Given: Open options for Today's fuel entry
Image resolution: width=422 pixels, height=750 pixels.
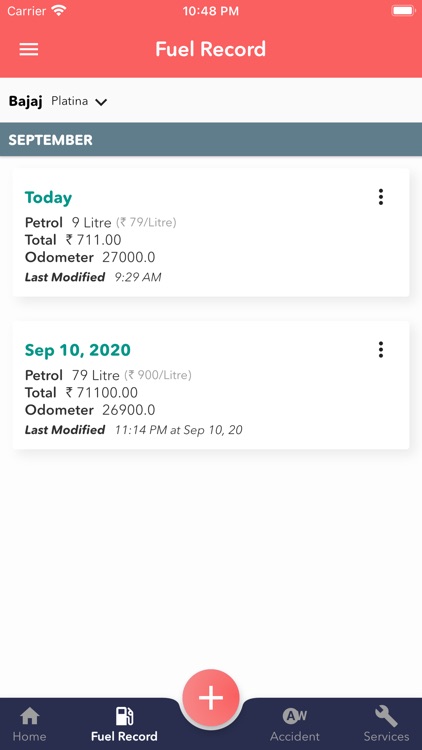Looking at the screenshot, I should pyautogui.click(x=381, y=197).
